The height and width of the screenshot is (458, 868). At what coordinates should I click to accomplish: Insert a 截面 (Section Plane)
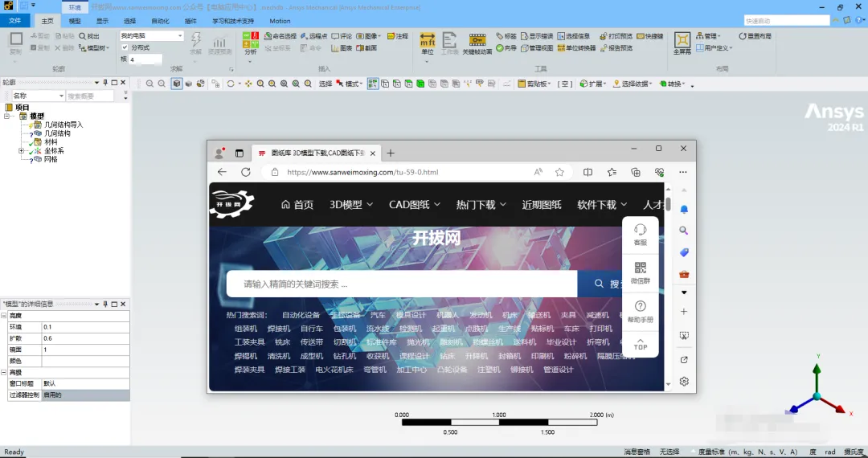pos(366,48)
